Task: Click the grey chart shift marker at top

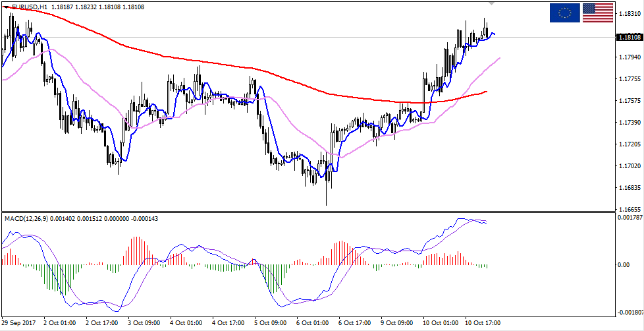Action: (x=492, y=3)
